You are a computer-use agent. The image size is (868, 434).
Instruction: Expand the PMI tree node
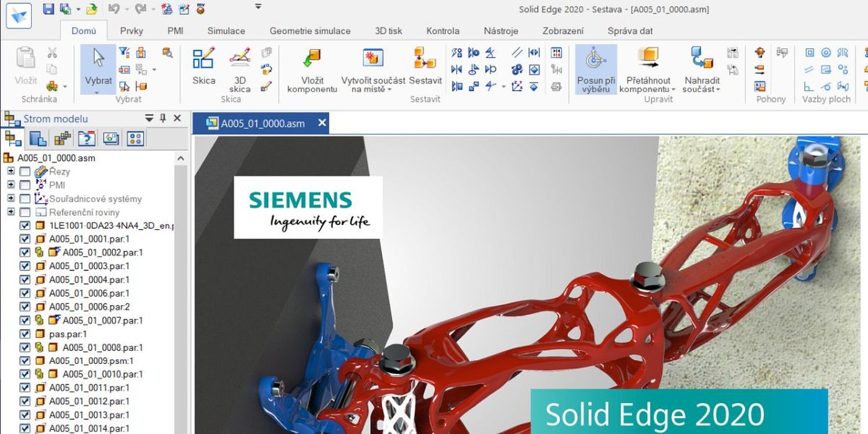tap(11, 185)
